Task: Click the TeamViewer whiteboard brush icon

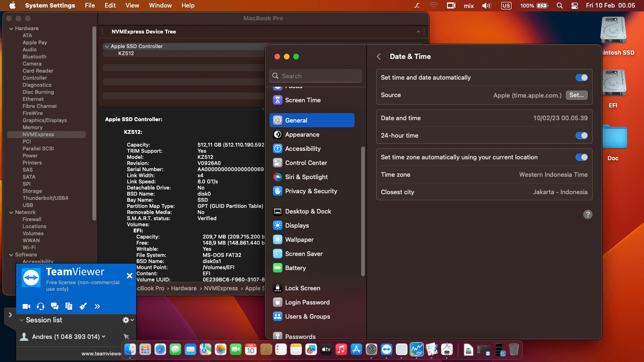Action: 83,306
